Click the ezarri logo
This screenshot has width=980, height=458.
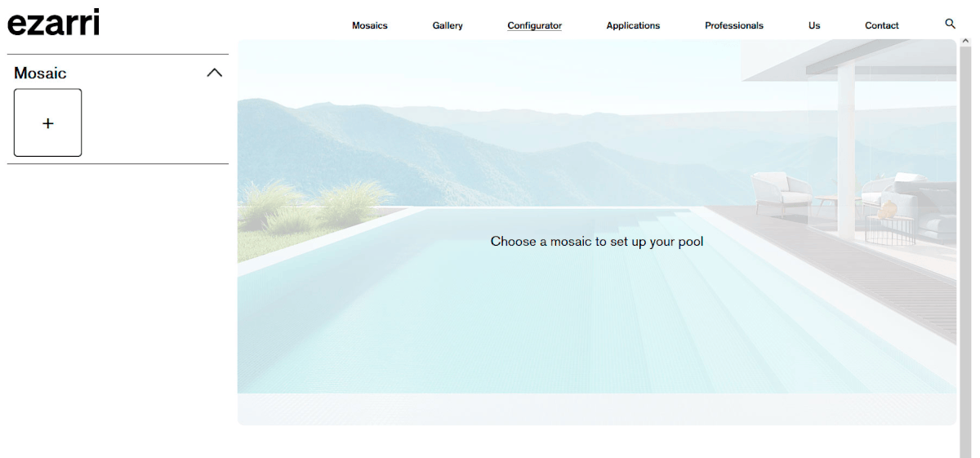pos(53,22)
